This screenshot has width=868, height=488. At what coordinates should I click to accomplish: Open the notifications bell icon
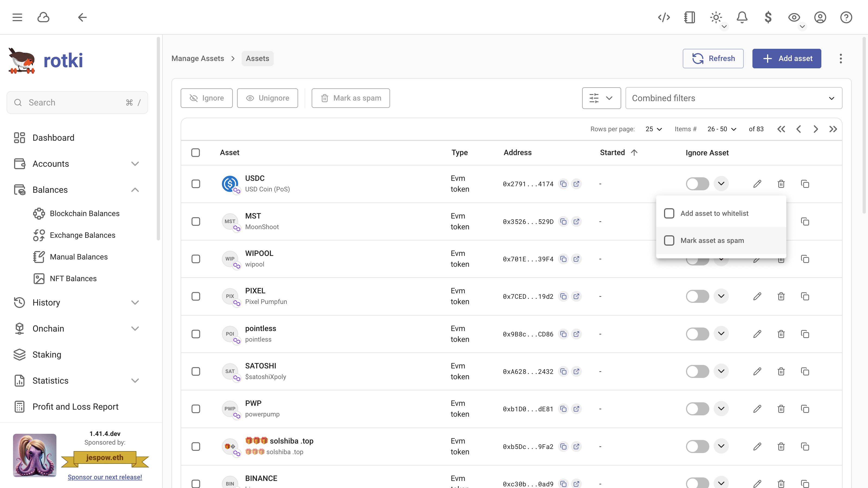pyautogui.click(x=742, y=18)
